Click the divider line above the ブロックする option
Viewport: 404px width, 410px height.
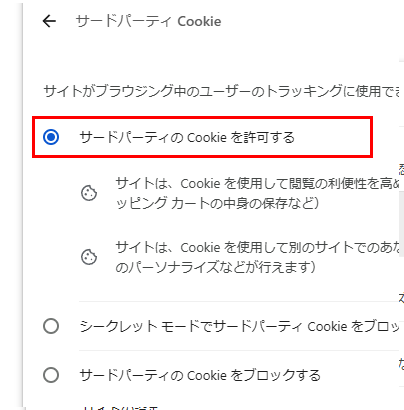click(x=239, y=350)
